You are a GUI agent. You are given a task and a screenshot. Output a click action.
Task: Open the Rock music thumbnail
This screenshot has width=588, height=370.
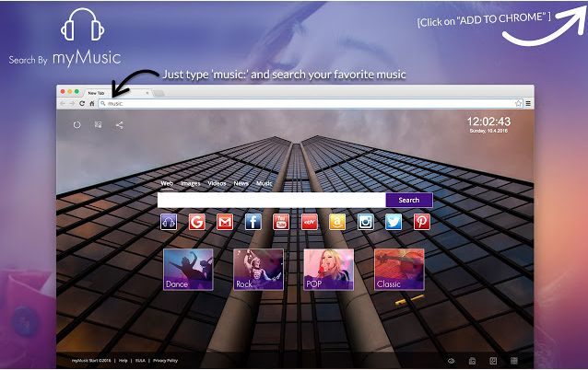pyautogui.click(x=258, y=270)
